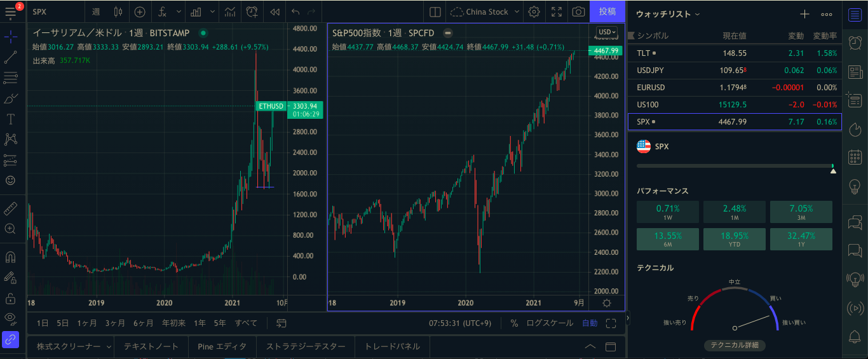This screenshot has width=868, height=359.
Task: Open financials bar chart menu
Action: click(196, 11)
